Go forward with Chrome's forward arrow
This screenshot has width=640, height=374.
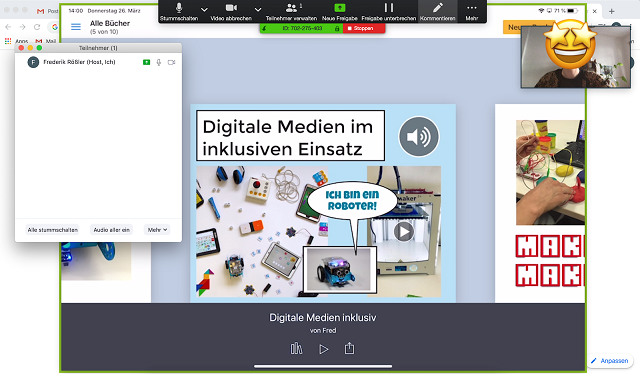22,27
